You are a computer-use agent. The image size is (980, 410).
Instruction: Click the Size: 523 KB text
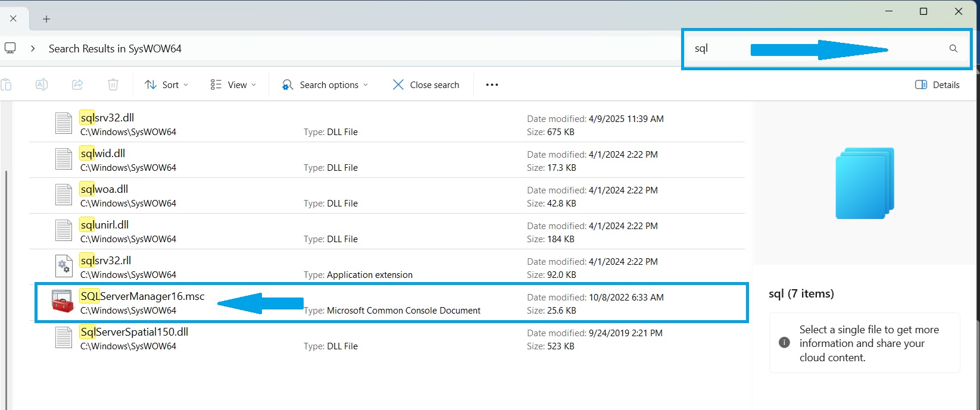551,346
